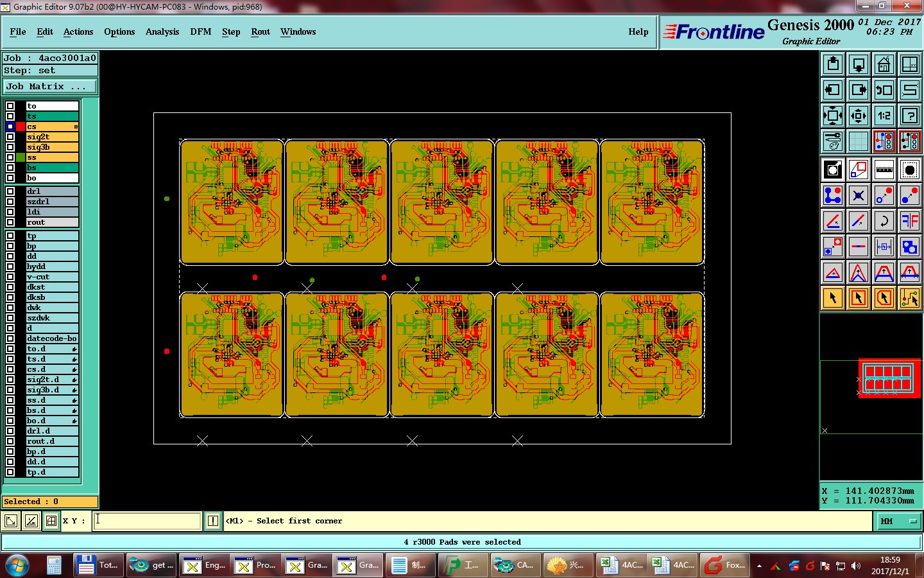Open the Help menu
Screen dimensions: 924x578
[x=638, y=31]
